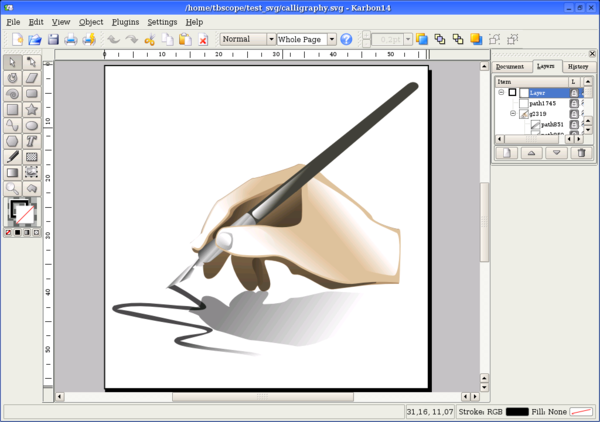Select the Text tool in toolbox

pyautogui.click(x=31, y=141)
